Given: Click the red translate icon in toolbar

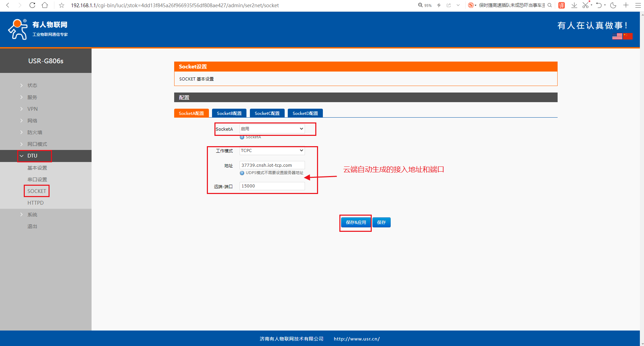Looking at the screenshot, I should tap(561, 5).
